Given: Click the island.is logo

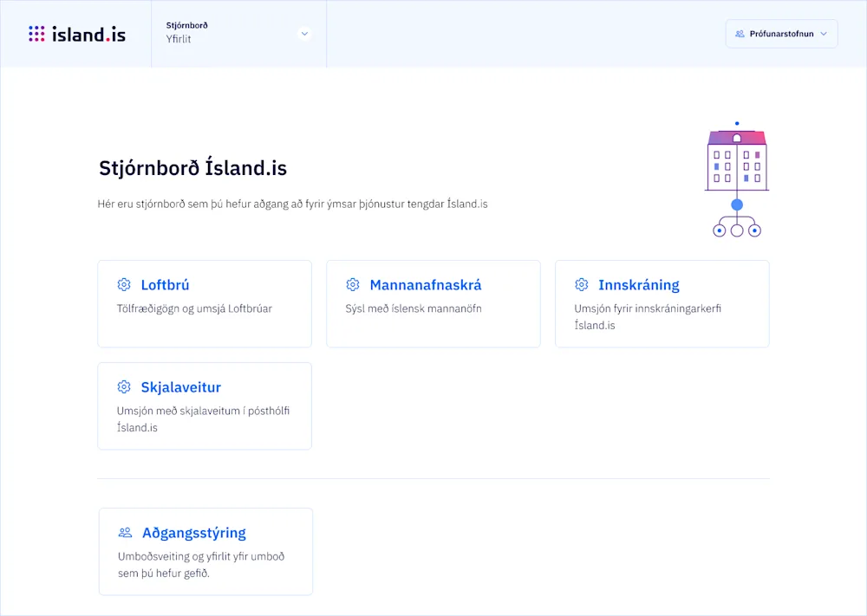Looking at the screenshot, I should click(77, 35).
